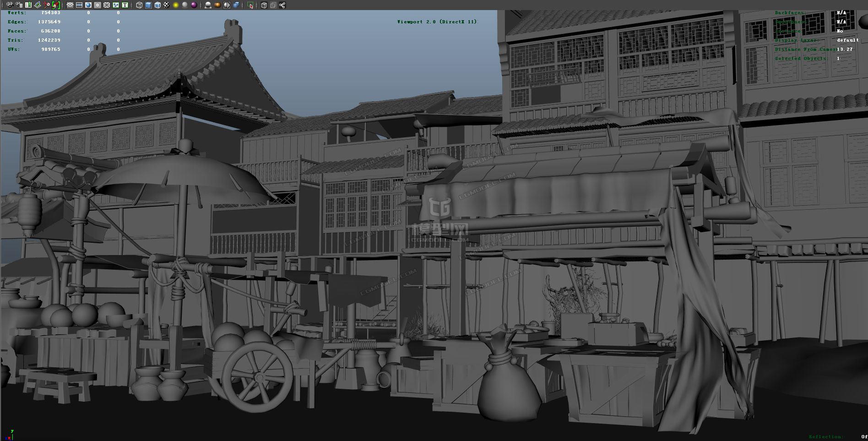
Task: Toggle X-Ray overlapping squares icon
Action: (273, 5)
